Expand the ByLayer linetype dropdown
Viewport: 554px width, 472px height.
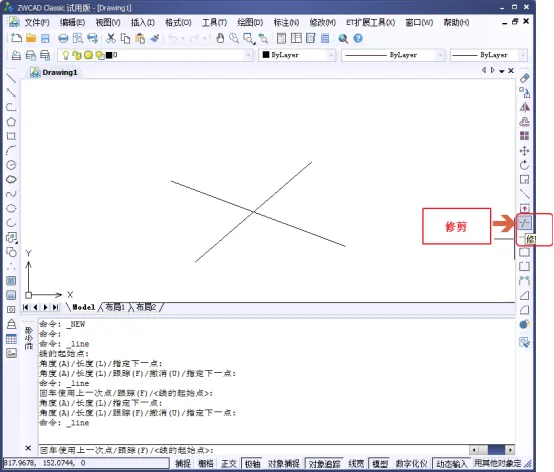(x=440, y=55)
